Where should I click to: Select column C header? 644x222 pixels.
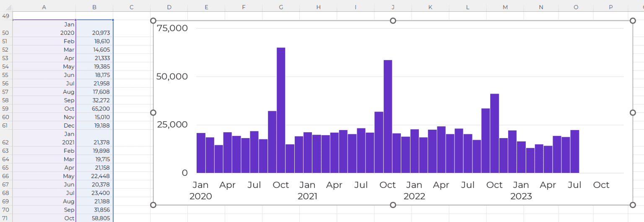(132, 7)
